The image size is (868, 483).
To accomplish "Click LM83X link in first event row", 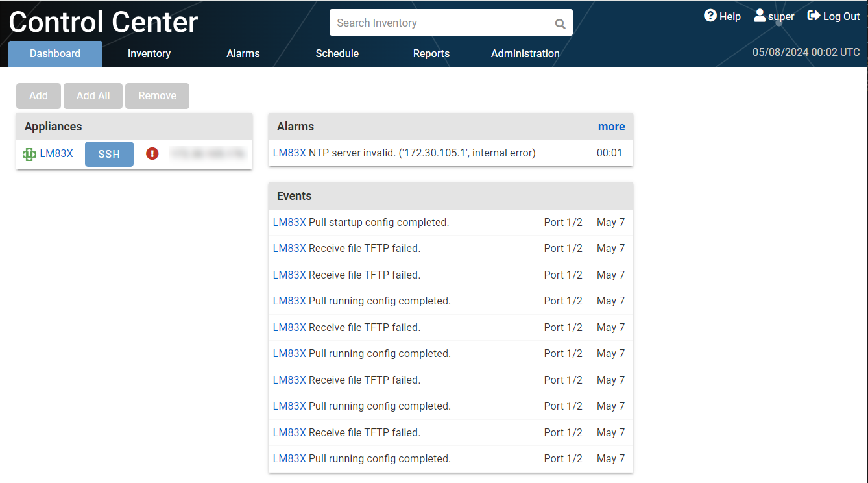I will (289, 222).
